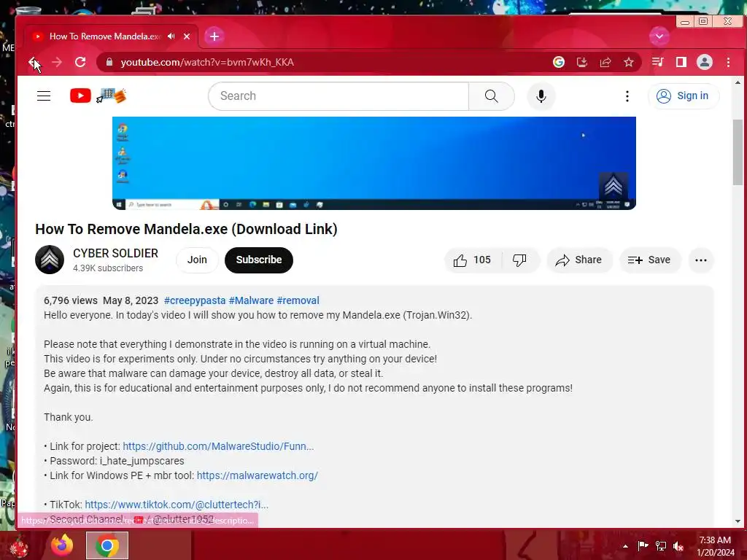
Task: Click the scrollbar down arrow
Action: point(738,521)
